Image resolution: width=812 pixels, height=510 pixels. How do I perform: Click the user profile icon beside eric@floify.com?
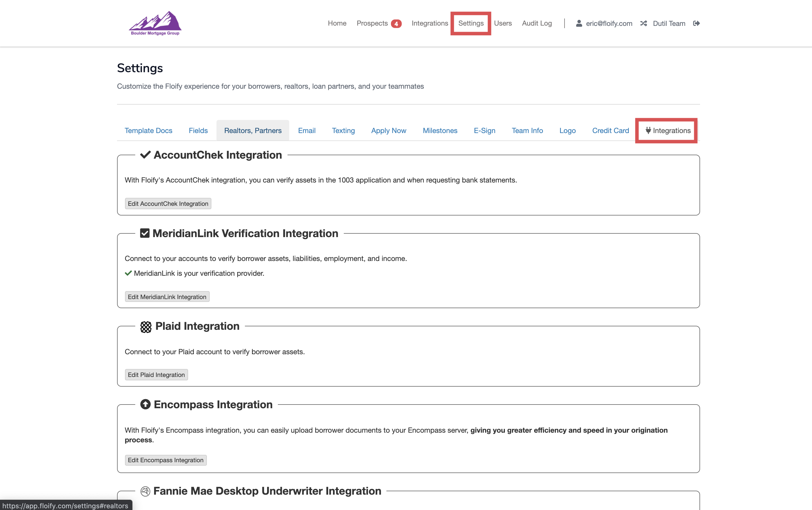point(579,23)
